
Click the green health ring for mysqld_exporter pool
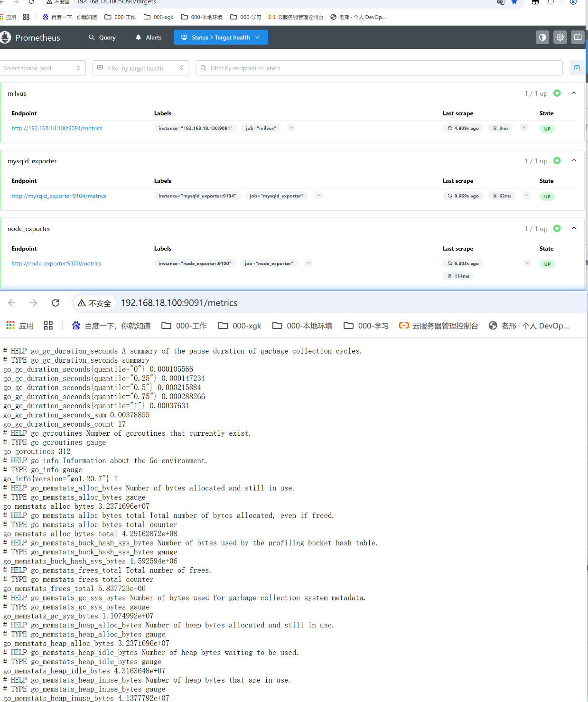[557, 160]
